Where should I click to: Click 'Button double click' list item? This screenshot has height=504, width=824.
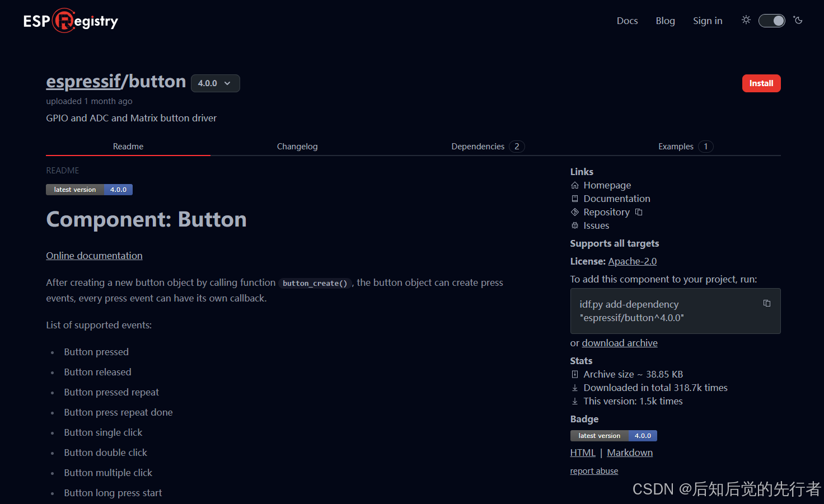(105, 453)
